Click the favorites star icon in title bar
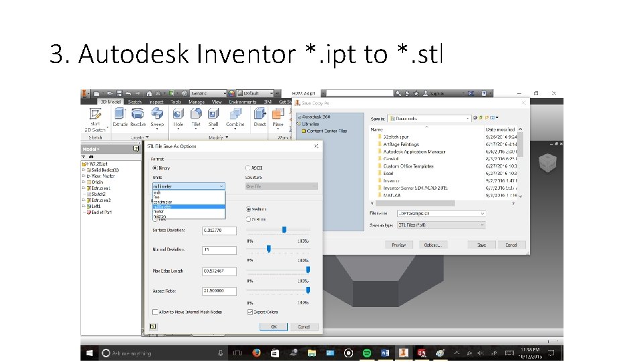The image size is (644, 362). [x=416, y=94]
